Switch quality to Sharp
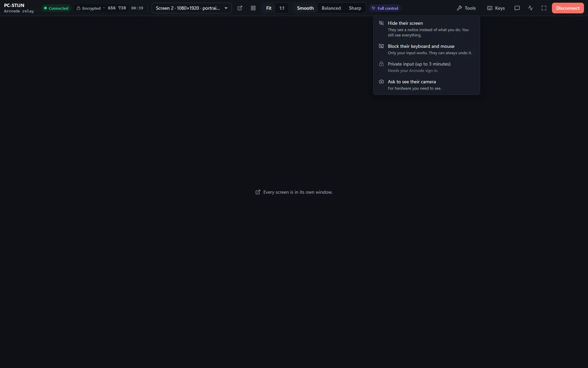This screenshot has height=368, width=588. pos(355,8)
